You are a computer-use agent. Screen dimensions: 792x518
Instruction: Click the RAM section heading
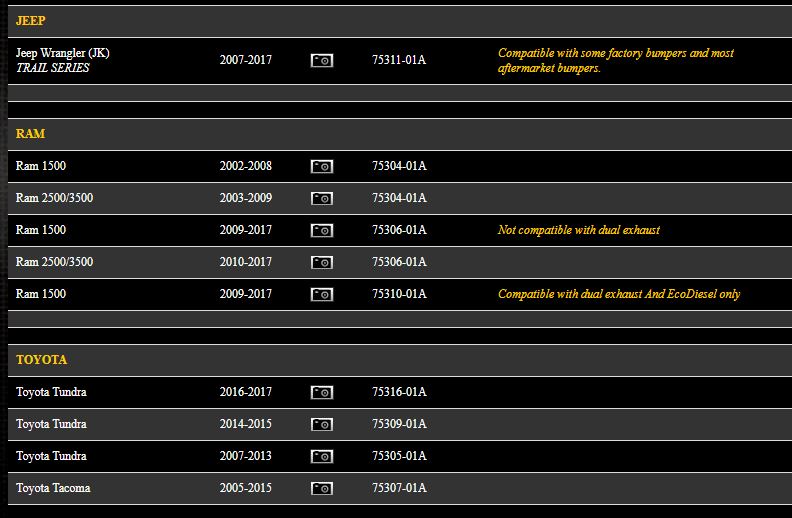30,134
